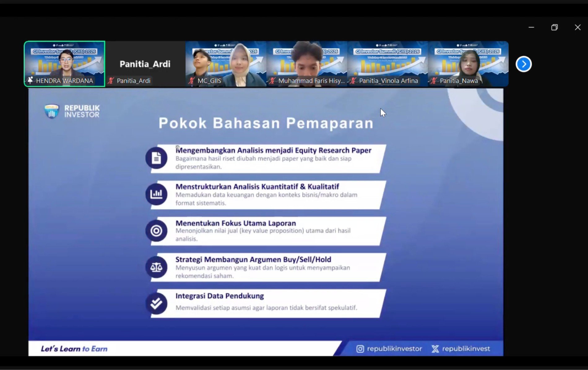This screenshot has height=370, width=588.
Task: Click muted mic icon on Panitia_Vinola Arfina
Action: tap(353, 81)
